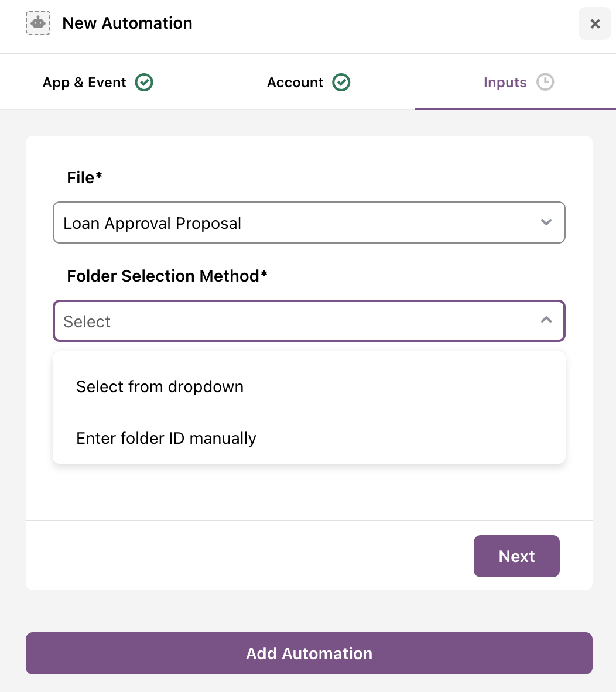Click the green checkmark beside App & Event
Screen dimensions: 616x692
click(x=144, y=82)
